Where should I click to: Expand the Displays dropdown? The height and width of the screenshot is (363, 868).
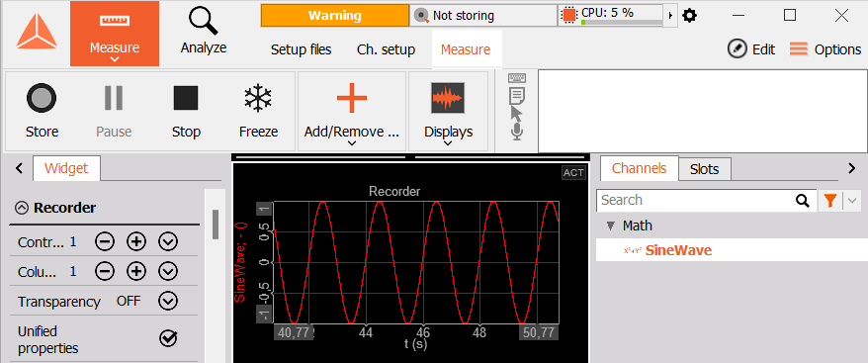[449, 111]
